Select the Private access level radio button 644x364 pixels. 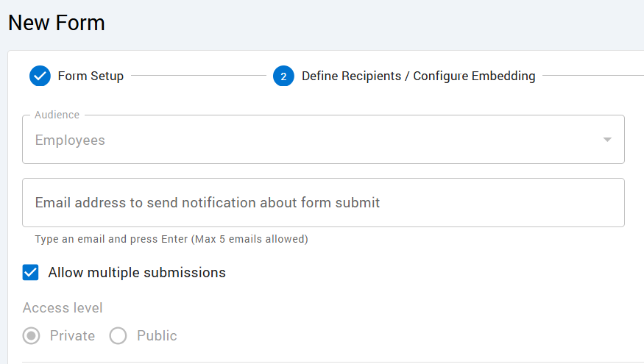click(x=31, y=336)
